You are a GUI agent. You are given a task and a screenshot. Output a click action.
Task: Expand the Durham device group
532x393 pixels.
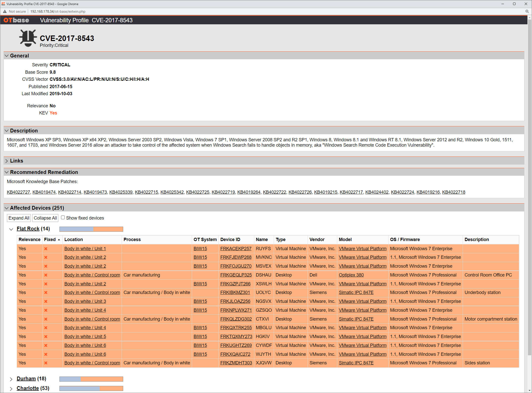(11, 379)
